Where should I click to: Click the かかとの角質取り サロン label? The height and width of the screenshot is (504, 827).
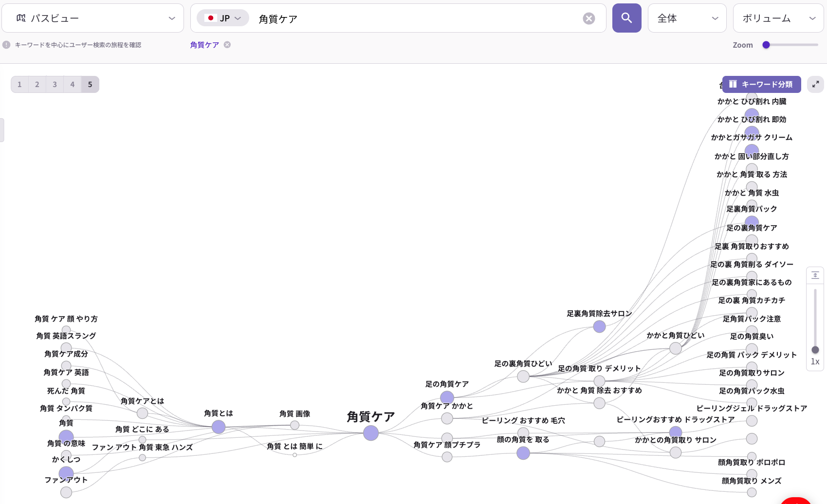pos(676,440)
